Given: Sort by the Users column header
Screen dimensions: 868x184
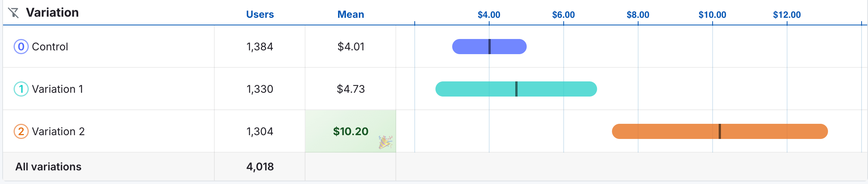Looking at the screenshot, I should click(x=260, y=14).
